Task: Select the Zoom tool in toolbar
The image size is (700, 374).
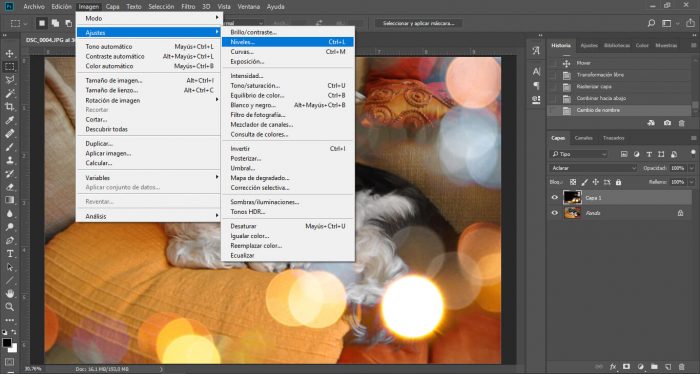Action: pyautogui.click(x=9, y=307)
